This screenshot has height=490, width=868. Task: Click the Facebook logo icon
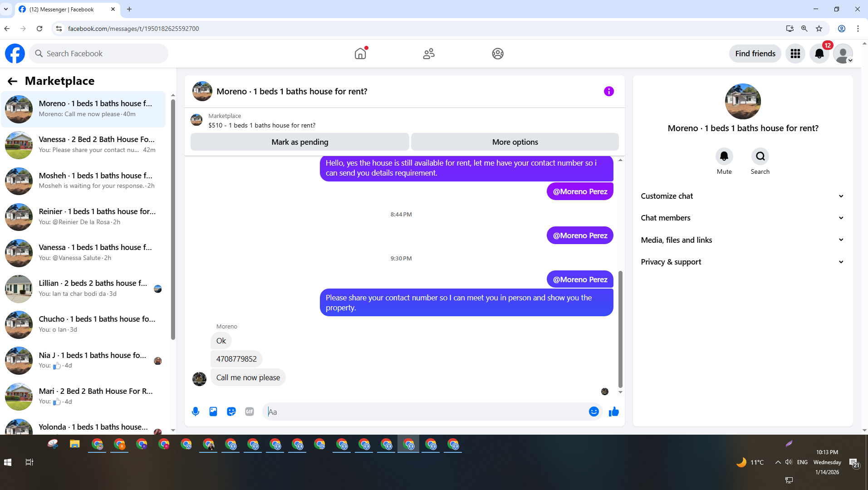[x=15, y=54]
